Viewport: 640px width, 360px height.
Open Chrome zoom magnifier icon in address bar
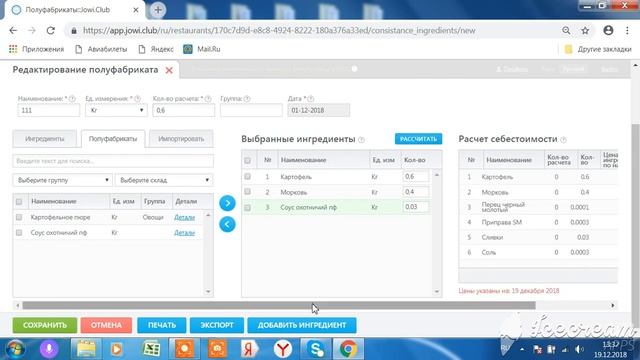pos(566,31)
